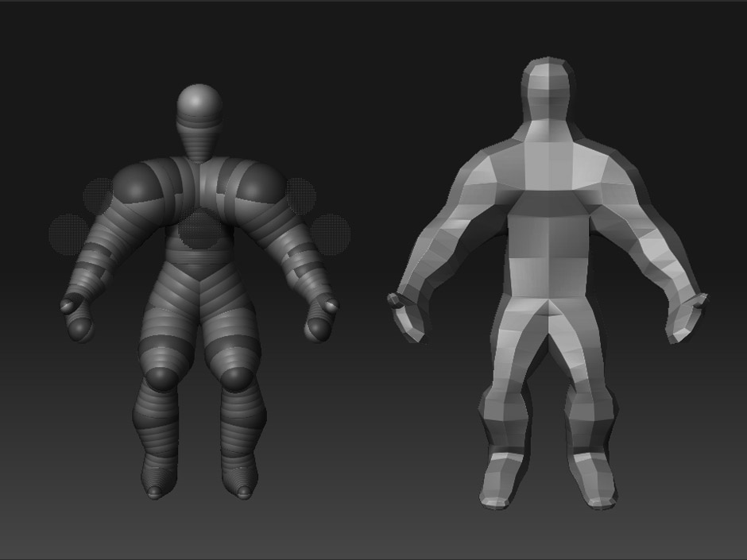Select the head ZSphere of the armature
747x560 pixels.
(199, 104)
